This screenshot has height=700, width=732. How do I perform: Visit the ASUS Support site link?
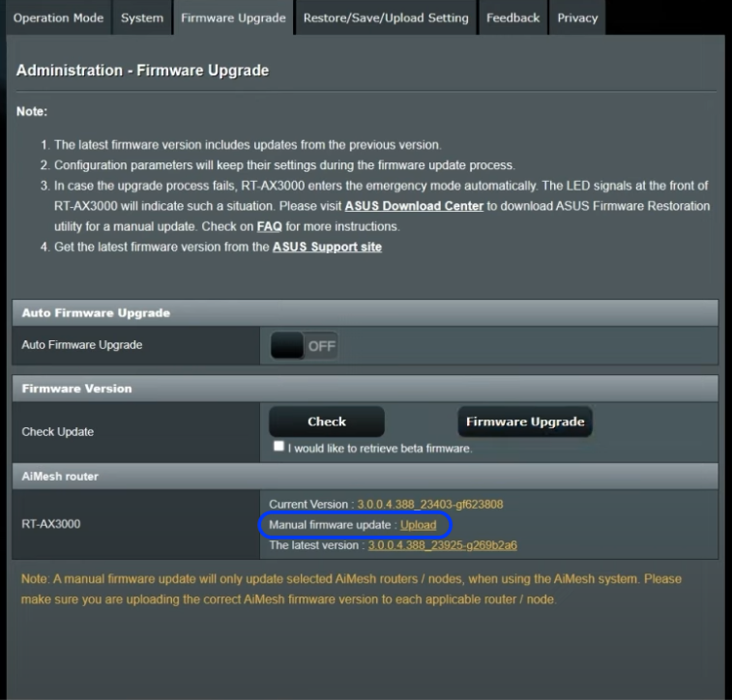pos(327,247)
